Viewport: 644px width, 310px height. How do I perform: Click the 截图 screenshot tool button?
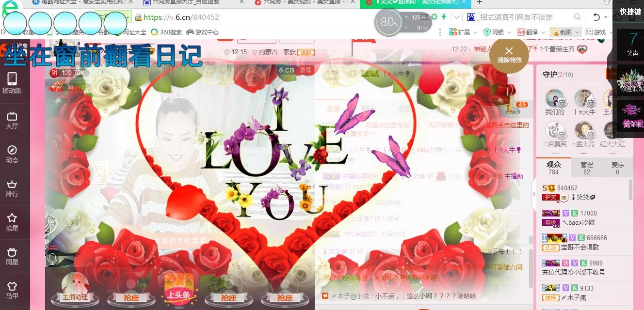[x=562, y=32]
